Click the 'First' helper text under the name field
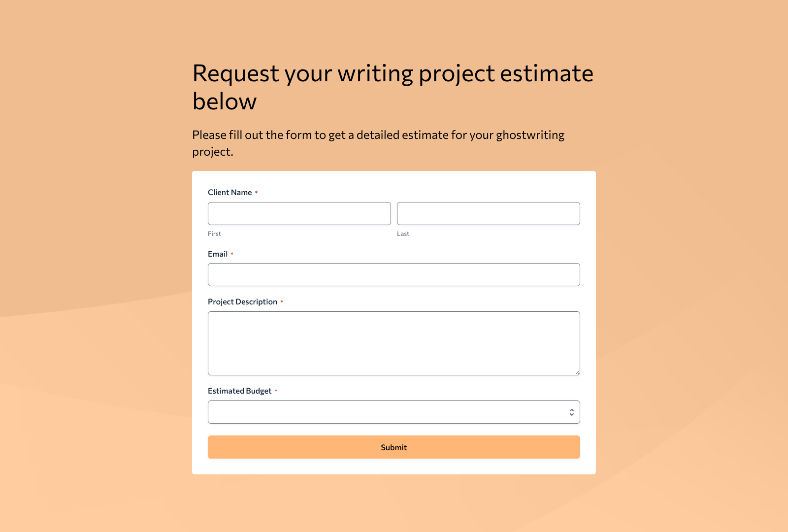The width and height of the screenshot is (788, 532). click(x=214, y=233)
